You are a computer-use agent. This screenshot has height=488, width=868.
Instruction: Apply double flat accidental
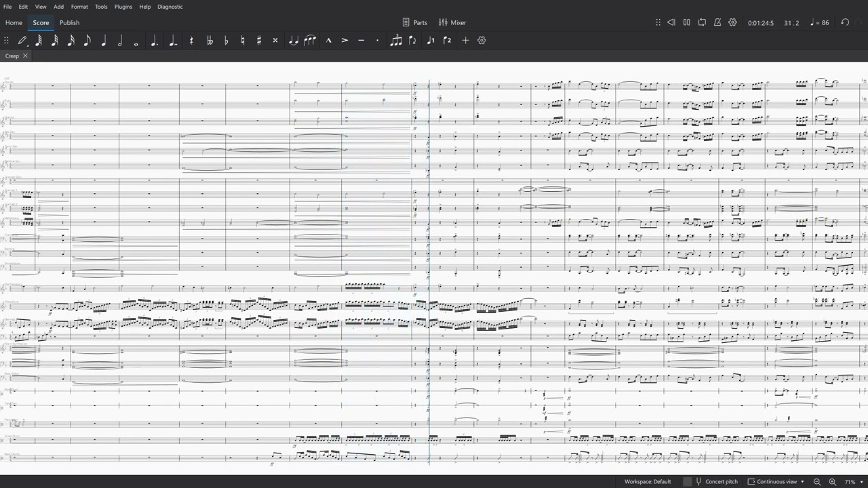(x=210, y=41)
